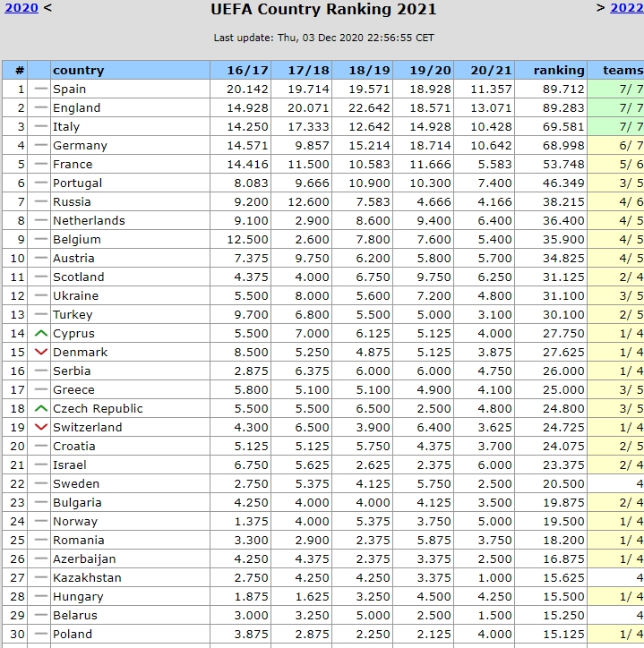Select the 'Spain' country cell

(130, 89)
